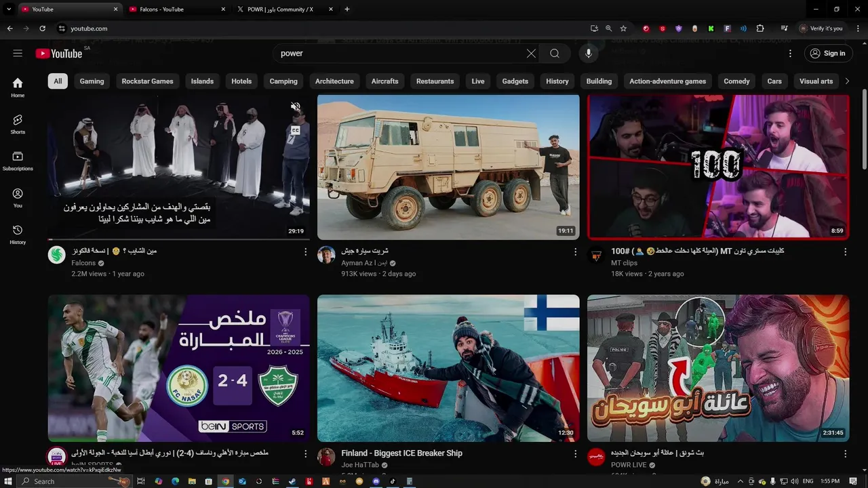Open Steam from the taskbar
The height and width of the screenshot is (488, 868).
tap(292, 481)
